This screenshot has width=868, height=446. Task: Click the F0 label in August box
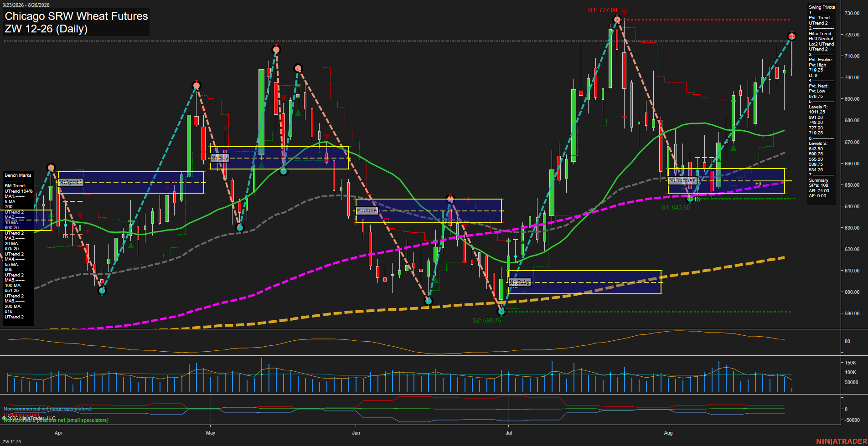click(x=758, y=184)
